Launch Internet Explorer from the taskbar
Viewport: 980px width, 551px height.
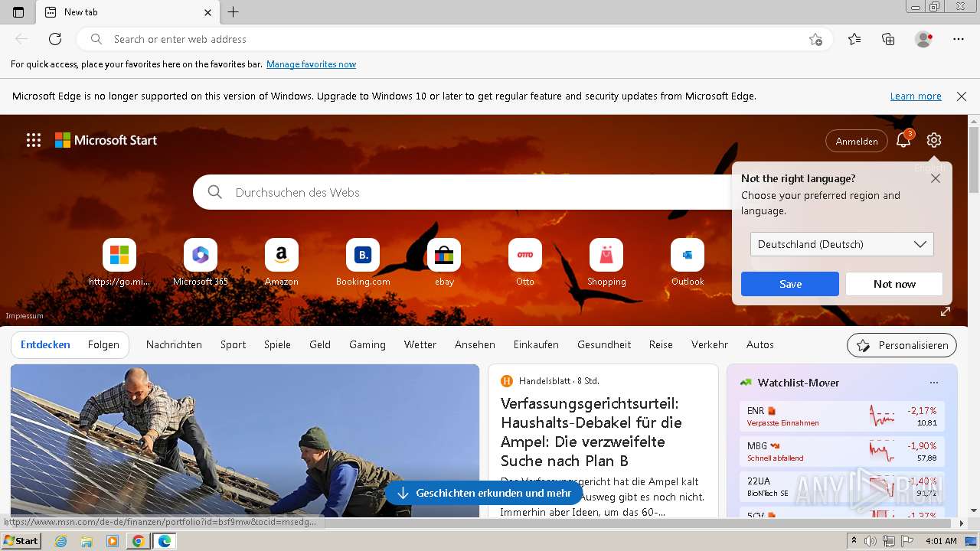pyautogui.click(x=61, y=541)
